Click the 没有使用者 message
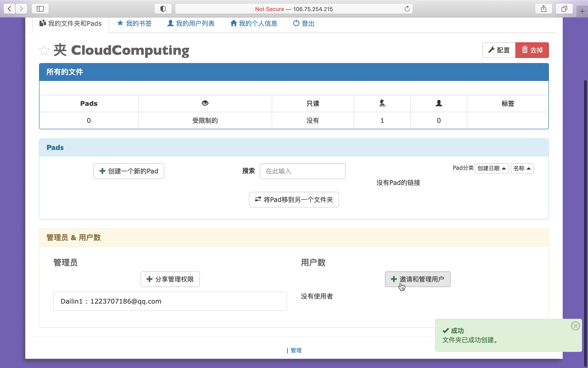The height and width of the screenshot is (368, 588). [x=317, y=296]
